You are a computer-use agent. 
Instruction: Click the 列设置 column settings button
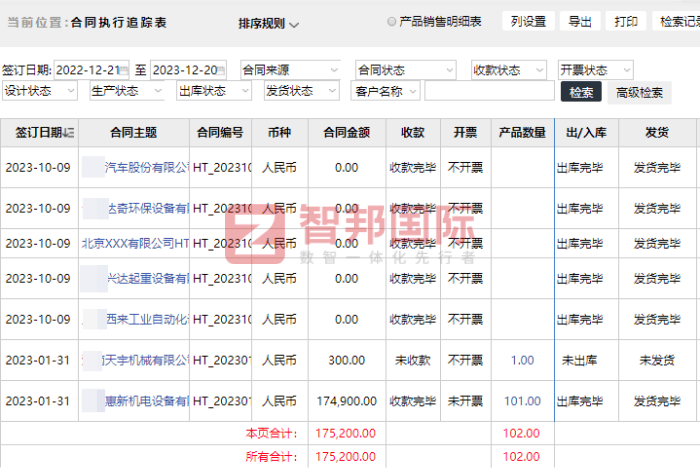point(529,21)
